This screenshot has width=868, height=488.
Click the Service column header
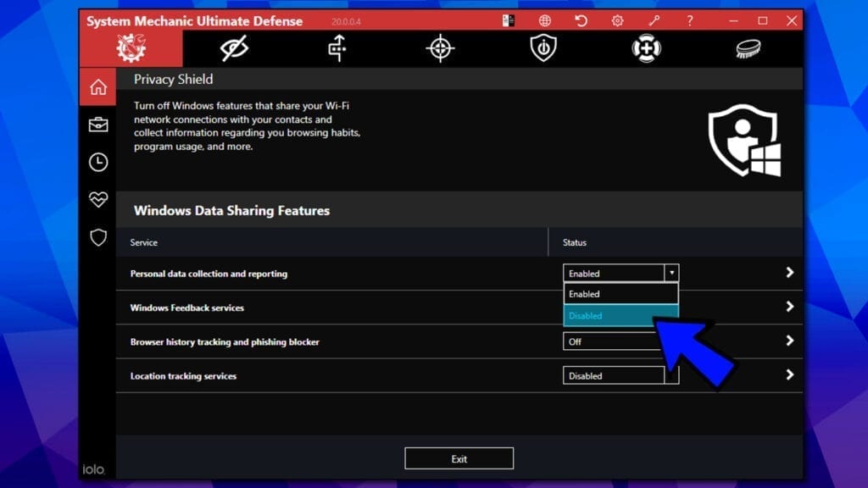pyautogui.click(x=144, y=242)
